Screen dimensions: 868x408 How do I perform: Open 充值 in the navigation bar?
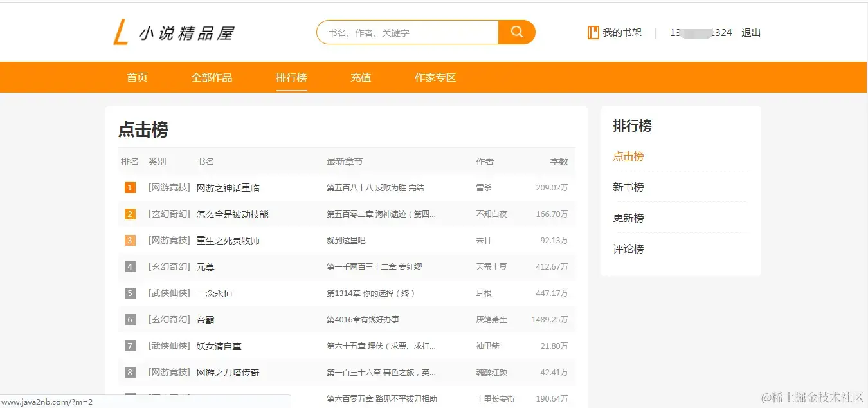click(361, 77)
